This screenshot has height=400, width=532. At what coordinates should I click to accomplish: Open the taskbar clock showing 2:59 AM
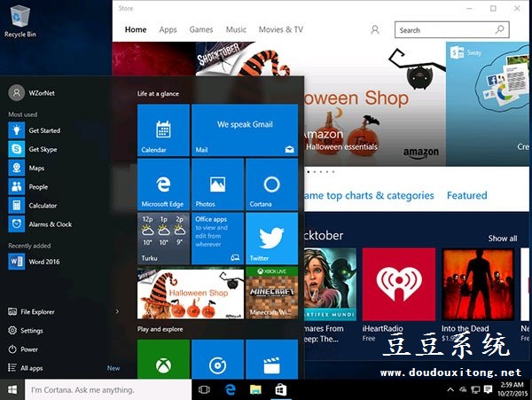[x=512, y=389]
